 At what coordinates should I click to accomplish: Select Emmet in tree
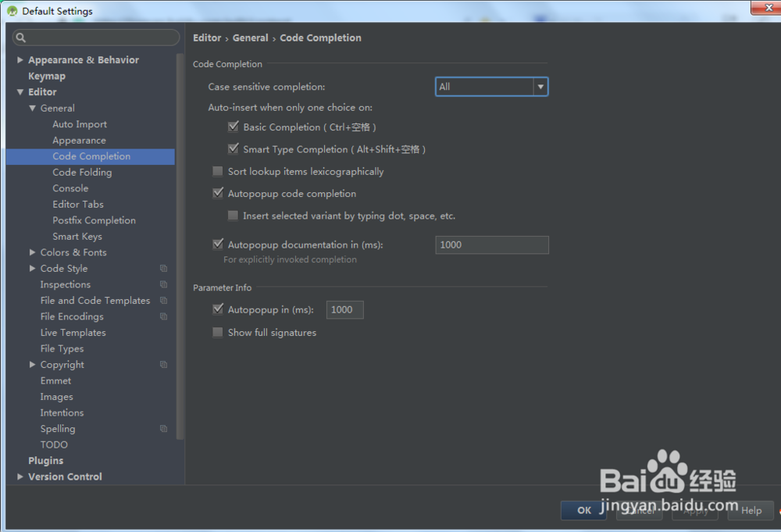point(55,380)
